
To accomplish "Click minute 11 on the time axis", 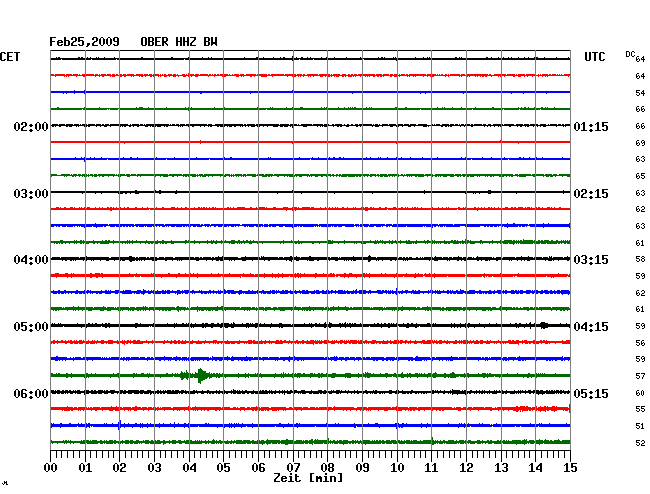I will (x=431, y=467).
